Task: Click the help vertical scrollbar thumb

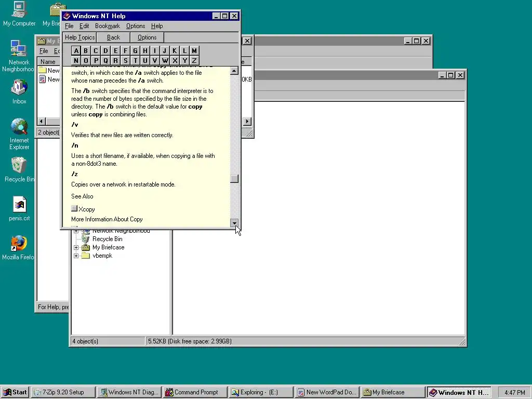Action: click(234, 179)
